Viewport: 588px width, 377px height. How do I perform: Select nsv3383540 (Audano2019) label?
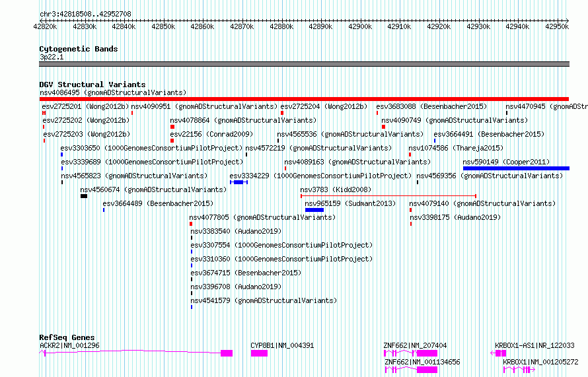click(237, 231)
